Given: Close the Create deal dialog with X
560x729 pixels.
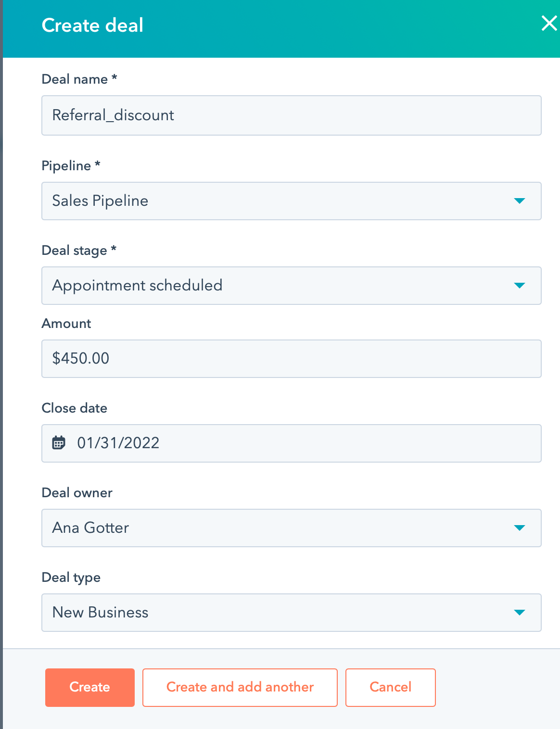Looking at the screenshot, I should [549, 24].
